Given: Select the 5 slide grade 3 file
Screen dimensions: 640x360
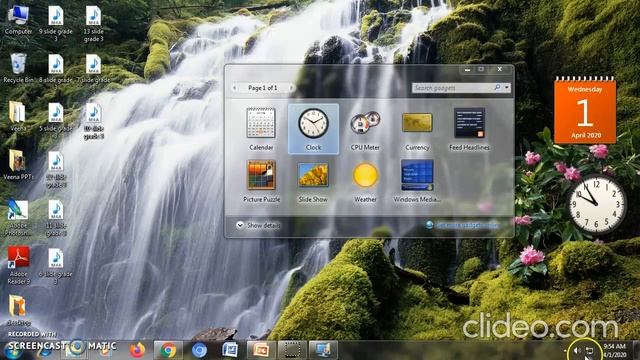Looking at the screenshot, I should point(56,121).
